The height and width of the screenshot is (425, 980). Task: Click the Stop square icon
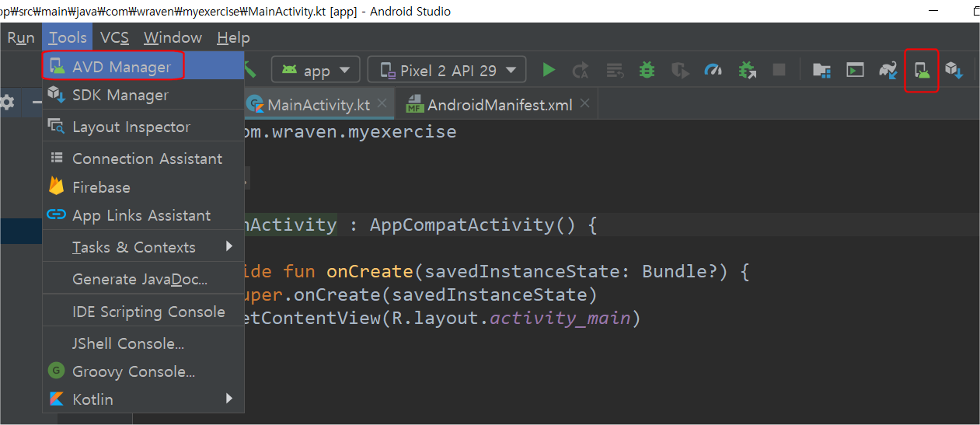point(779,71)
